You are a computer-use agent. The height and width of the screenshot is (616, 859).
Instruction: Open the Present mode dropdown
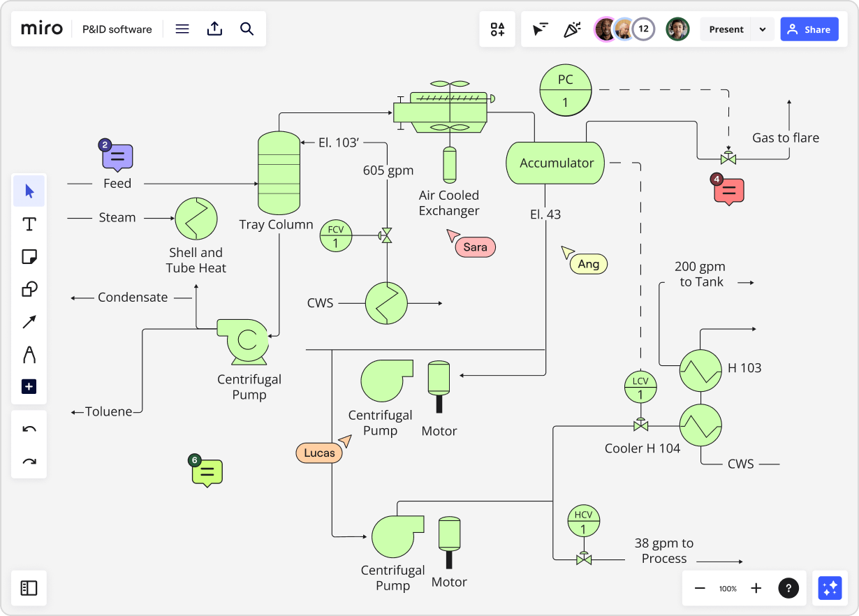762,29
